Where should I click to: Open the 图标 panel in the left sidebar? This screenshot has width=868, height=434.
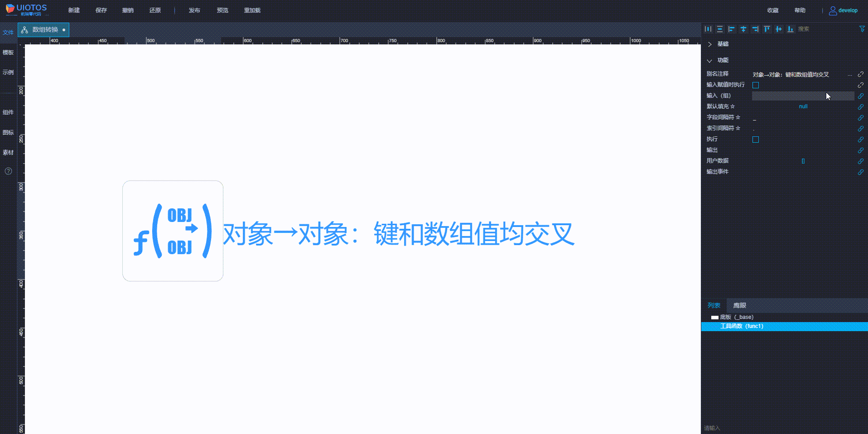pos(8,132)
